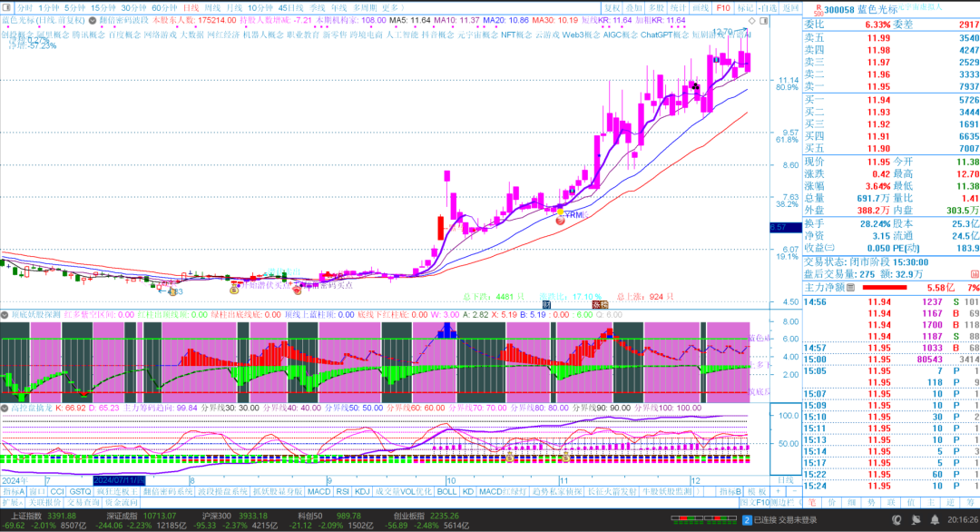Apply the GSTQ indicator
Screen dimensions: 980x532
click(80, 492)
